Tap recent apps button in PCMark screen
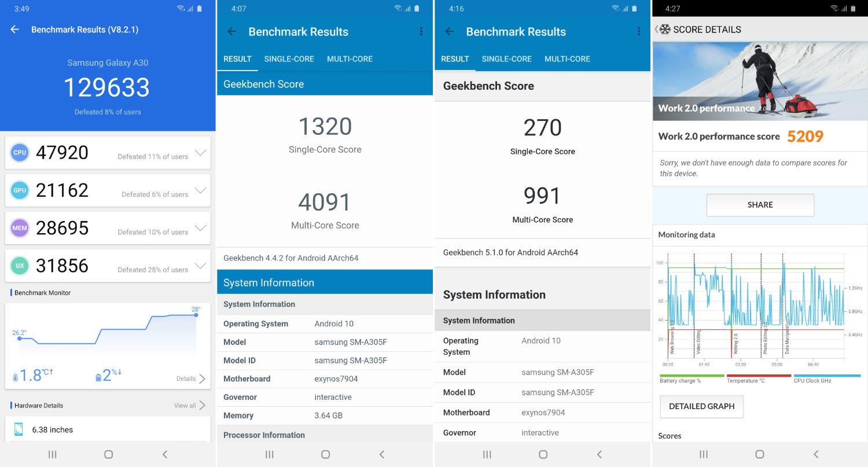868x467 pixels. (x=704, y=454)
